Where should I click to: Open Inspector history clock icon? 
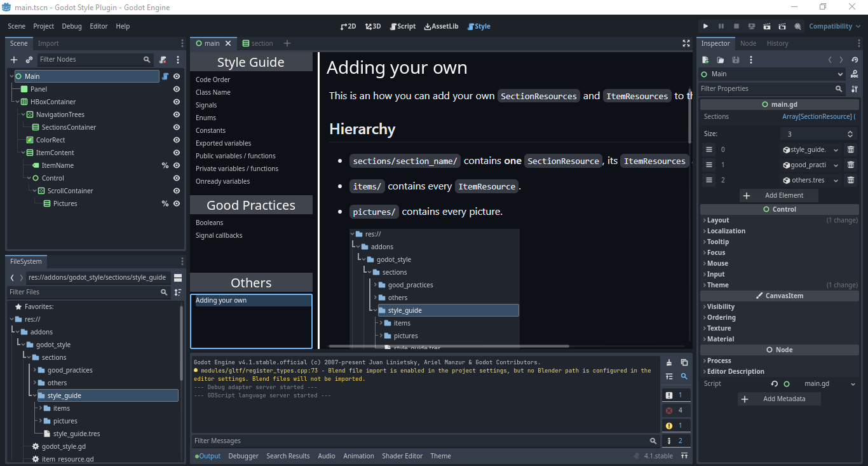(855, 60)
